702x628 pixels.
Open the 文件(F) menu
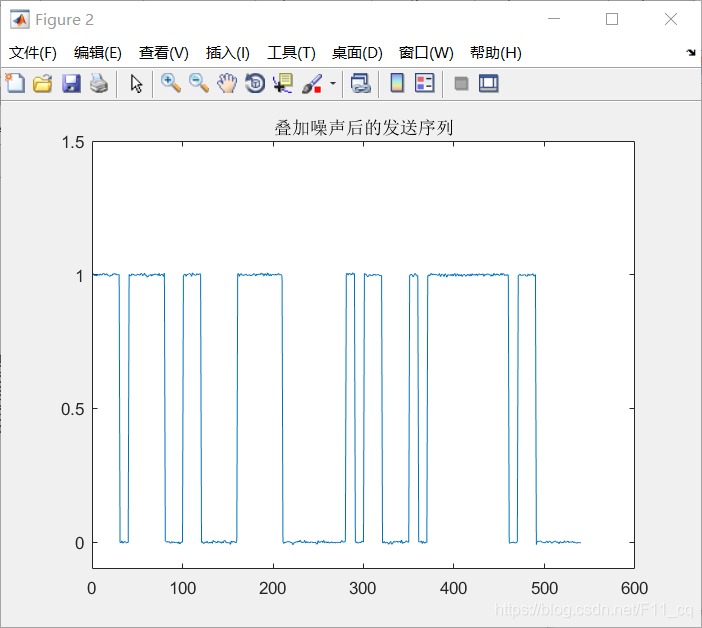33,53
